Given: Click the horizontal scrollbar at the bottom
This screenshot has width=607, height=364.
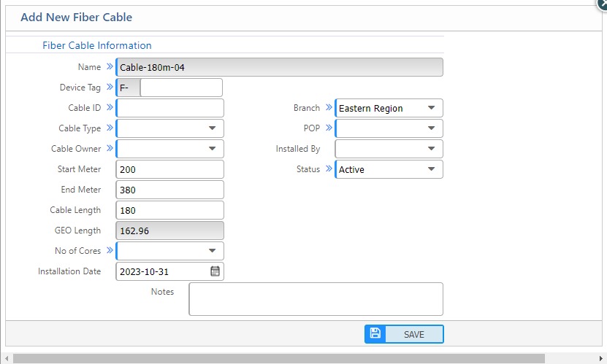Looking at the screenshot, I should tap(292, 358).
